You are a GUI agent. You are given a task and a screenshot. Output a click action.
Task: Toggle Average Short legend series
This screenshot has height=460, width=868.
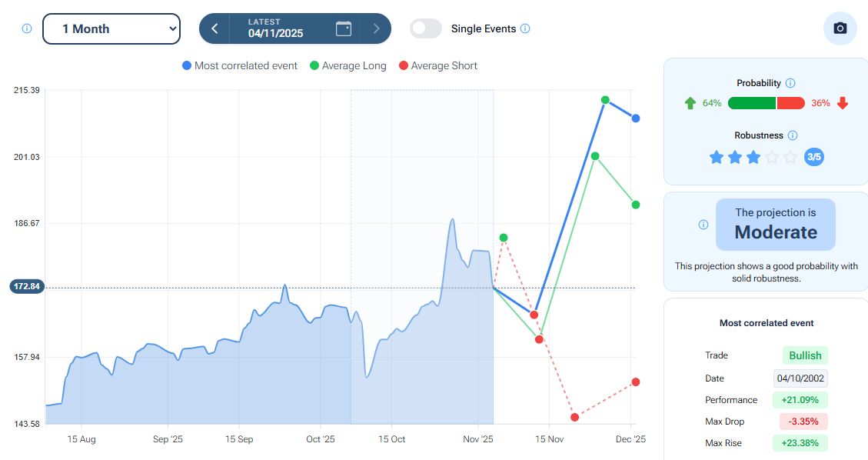[437, 66]
